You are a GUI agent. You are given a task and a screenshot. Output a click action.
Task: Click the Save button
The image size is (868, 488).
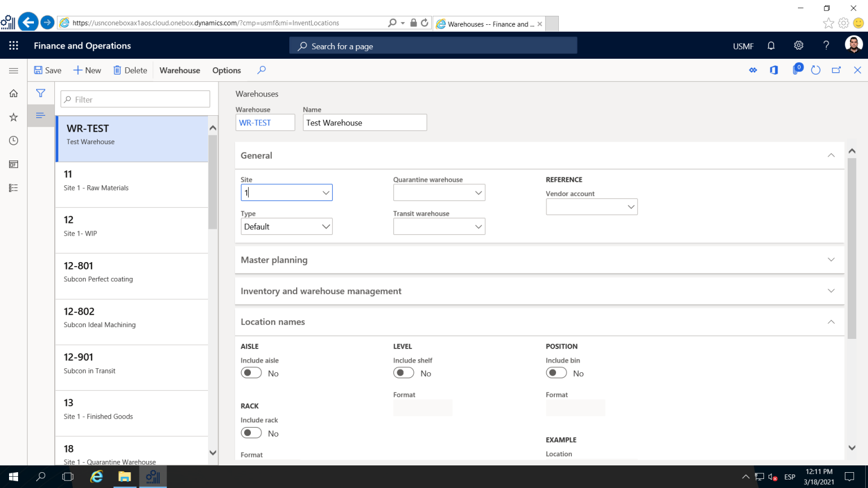point(47,70)
